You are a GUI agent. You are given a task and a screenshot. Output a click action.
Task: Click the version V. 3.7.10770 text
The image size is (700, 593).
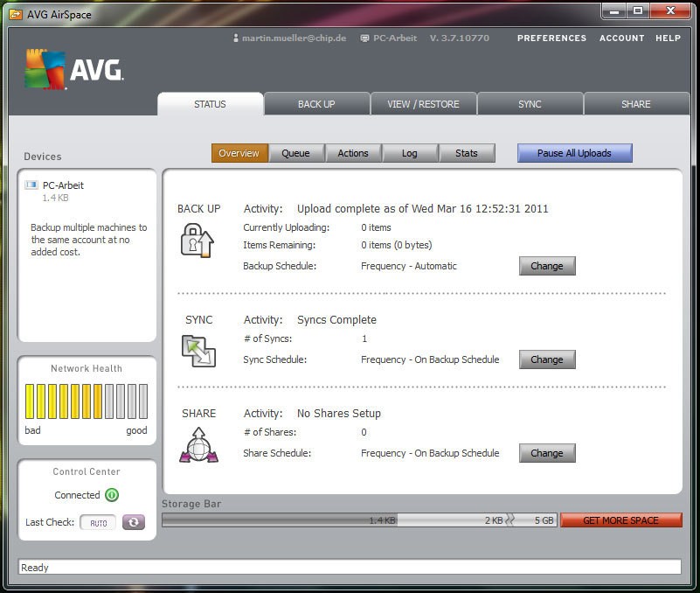click(460, 38)
